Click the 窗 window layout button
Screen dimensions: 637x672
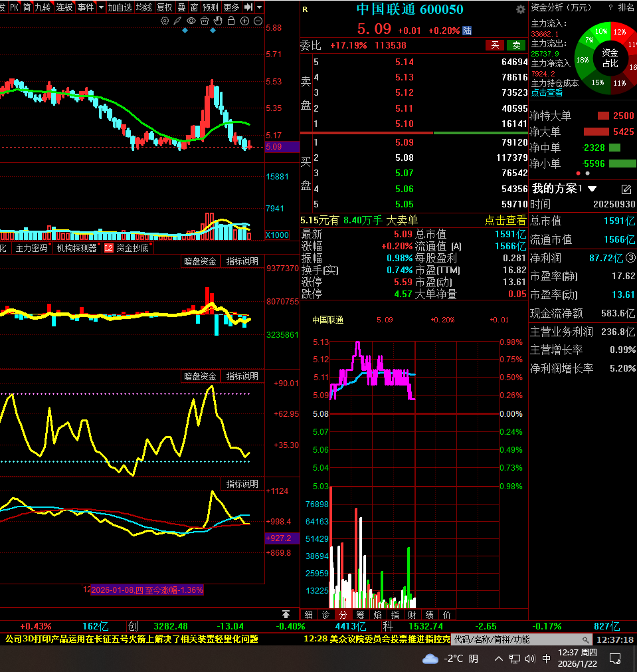pyautogui.click(x=194, y=7)
